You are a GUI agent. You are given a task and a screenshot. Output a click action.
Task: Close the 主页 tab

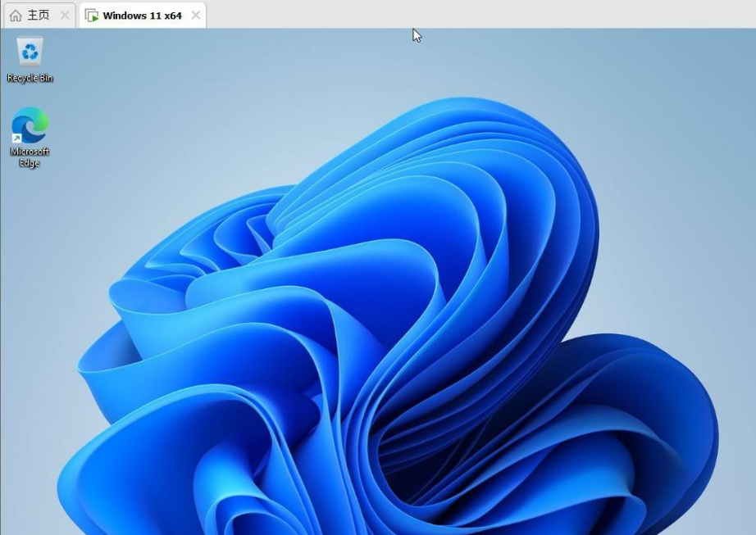coord(63,14)
